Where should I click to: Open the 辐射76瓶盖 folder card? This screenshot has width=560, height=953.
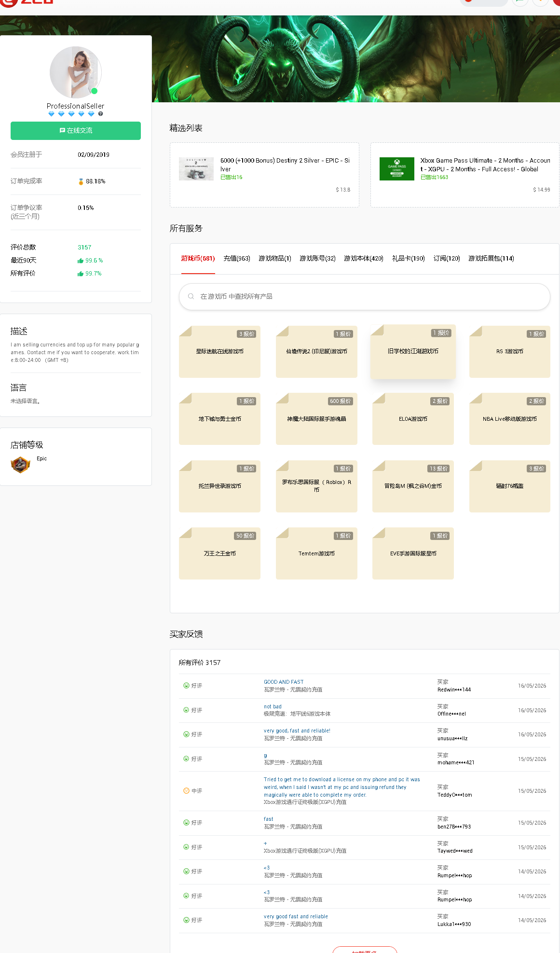click(x=510, y=486)
